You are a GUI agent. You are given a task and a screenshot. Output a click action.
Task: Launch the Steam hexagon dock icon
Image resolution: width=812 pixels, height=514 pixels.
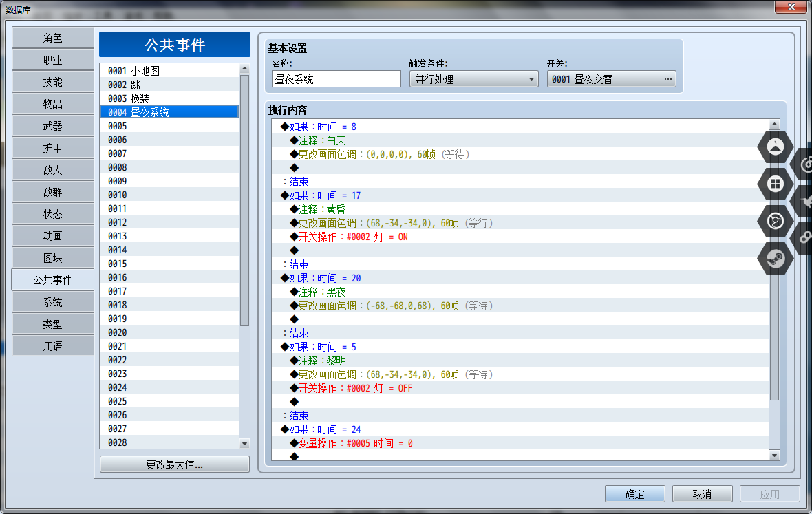[775, 258]
